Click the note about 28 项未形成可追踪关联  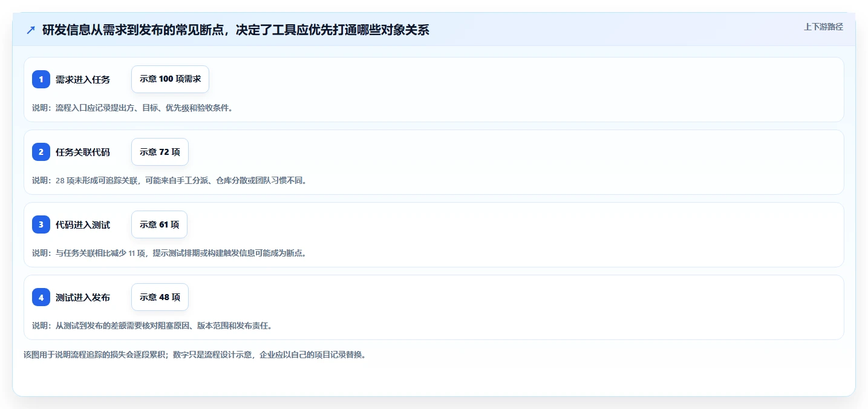click(169, 180)
